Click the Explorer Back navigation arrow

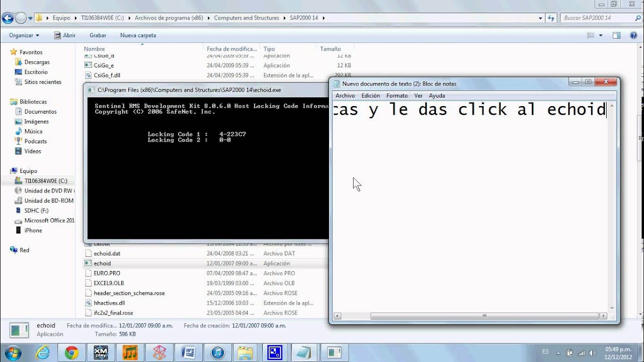point(8,18)
